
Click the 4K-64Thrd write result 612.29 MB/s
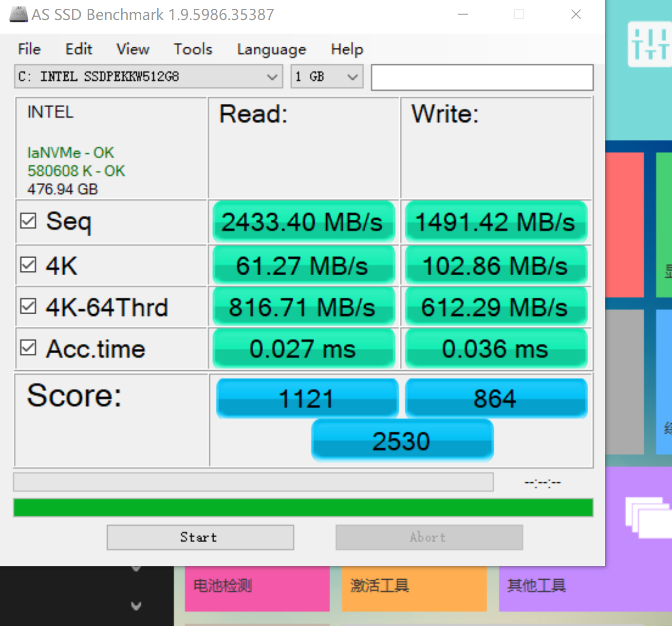point(496,307)
